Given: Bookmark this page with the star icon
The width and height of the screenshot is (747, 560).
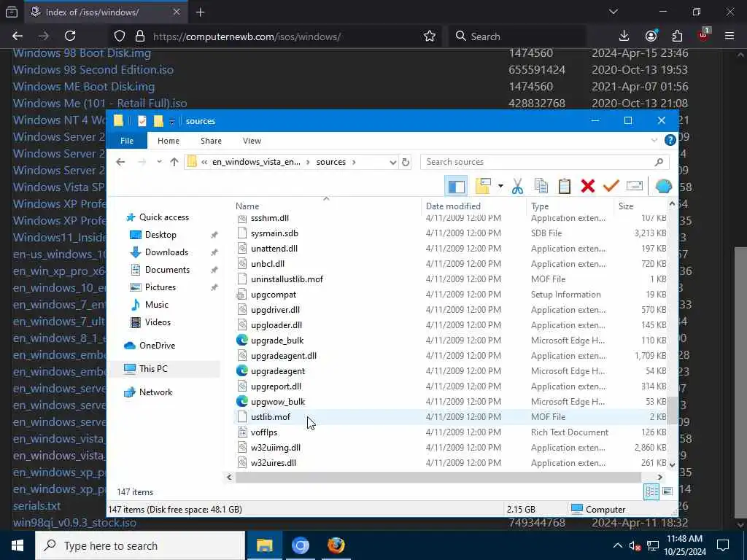Looking at the screenshot, I should tap(429, 36).
